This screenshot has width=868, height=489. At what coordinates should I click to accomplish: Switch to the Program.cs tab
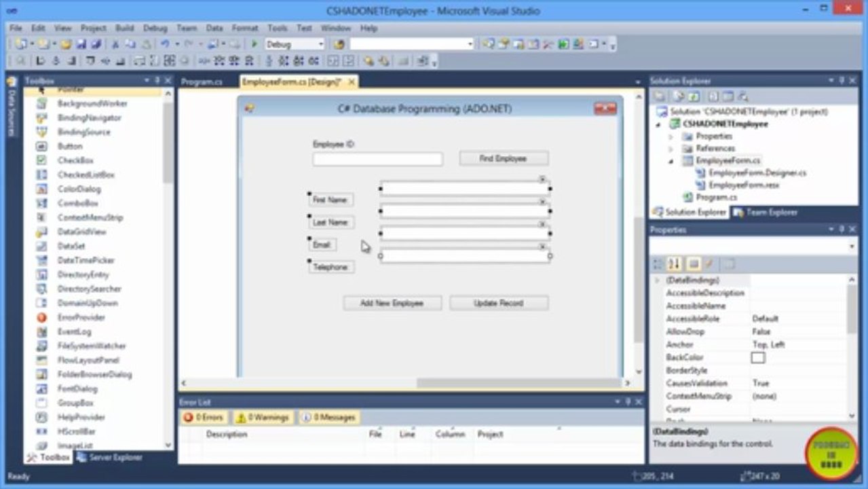coord(202,82)
